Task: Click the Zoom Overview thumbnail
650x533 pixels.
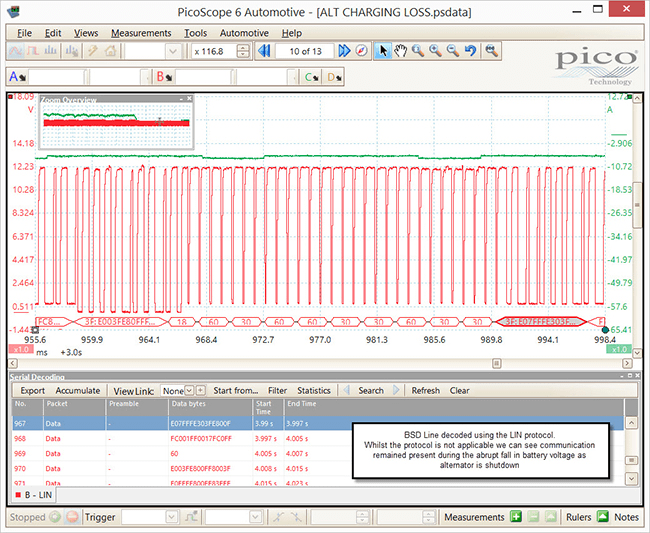Action: pos(116,125)
